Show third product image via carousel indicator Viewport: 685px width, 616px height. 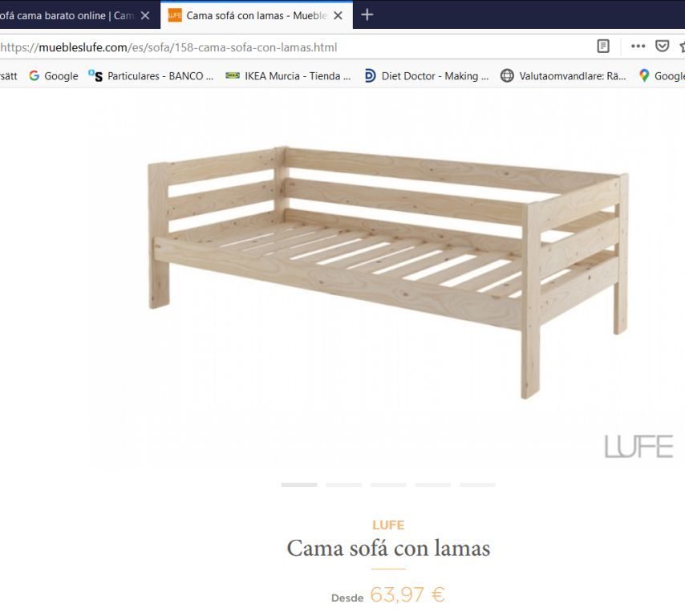click(x=388, y=485)
